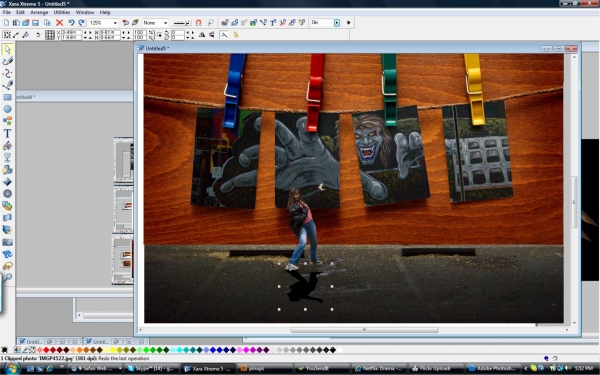Open the Edit menu
This screenshot has width=600, height=375.
point(20,12)
